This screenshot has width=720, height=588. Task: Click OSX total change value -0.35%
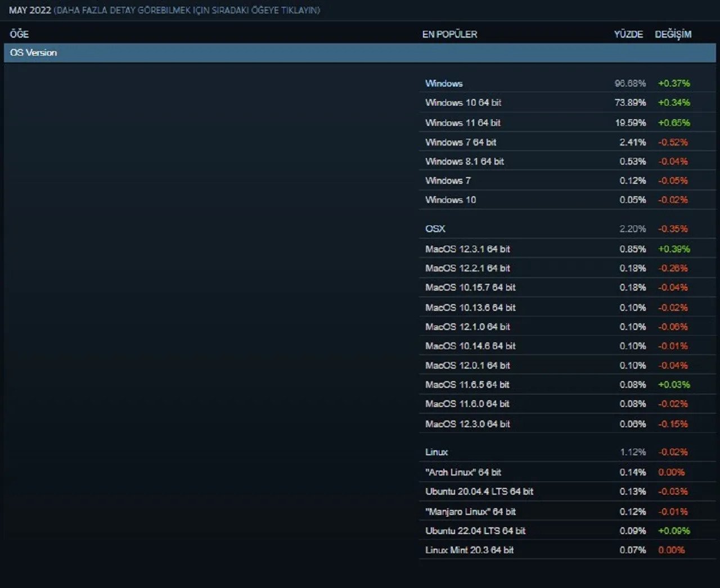pyautogui.click(x=673, y=229)
